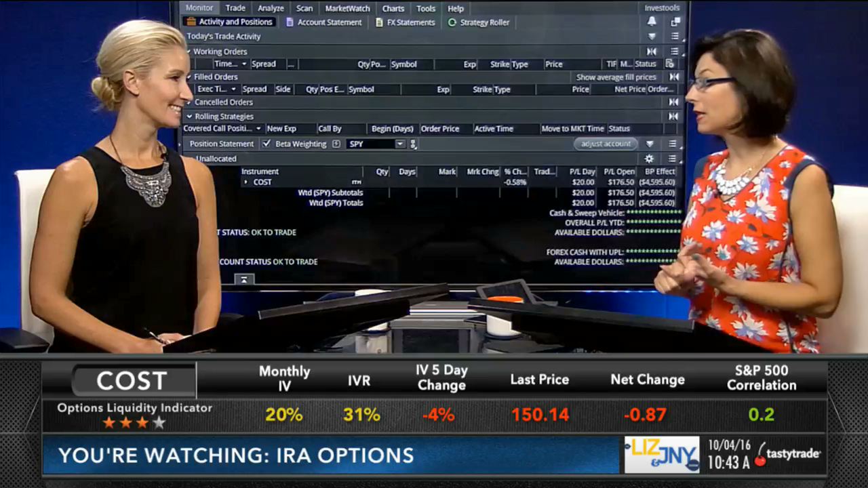
Task: Sort by the Side column in Filled Orders
Action: click(x=283, y=89)
